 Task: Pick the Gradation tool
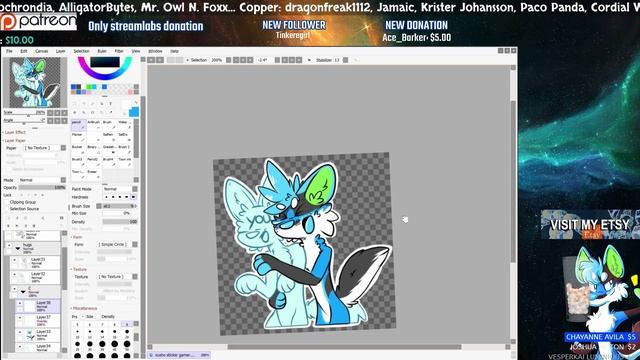click(x=109, y=149)
